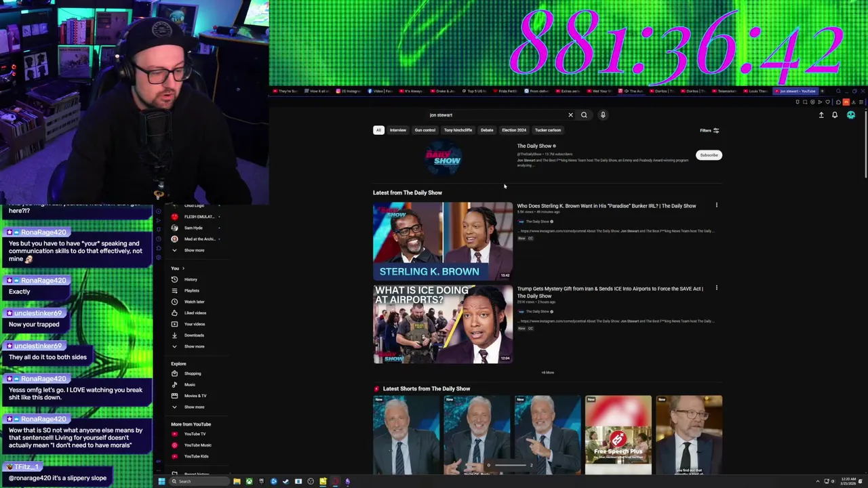Open YouTube TV link

pos(195,434)
